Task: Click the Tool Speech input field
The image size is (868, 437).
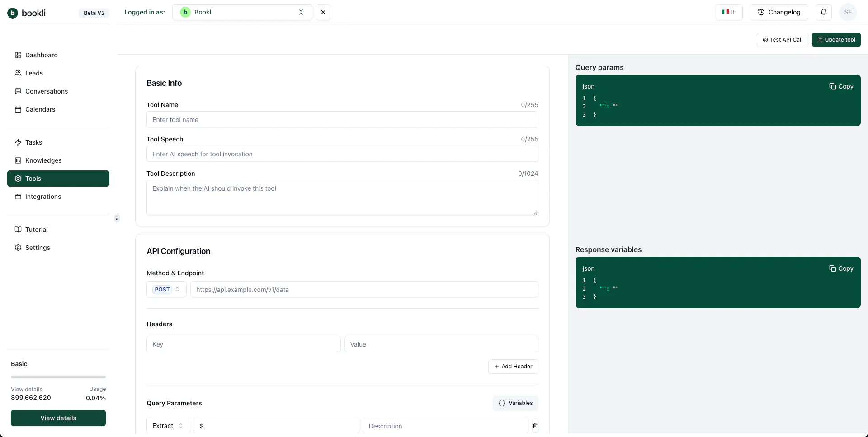Action: point(342,154)
